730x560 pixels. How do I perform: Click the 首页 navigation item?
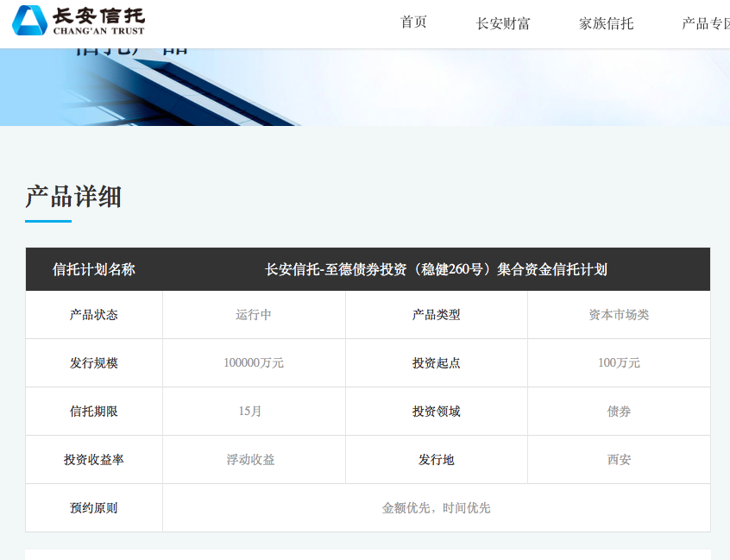coord(412,23)
